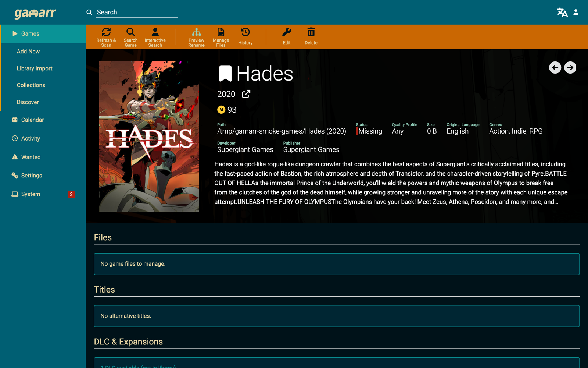Click the release year 2020
Screen dimensions: 588x368
tap(226, 94)
